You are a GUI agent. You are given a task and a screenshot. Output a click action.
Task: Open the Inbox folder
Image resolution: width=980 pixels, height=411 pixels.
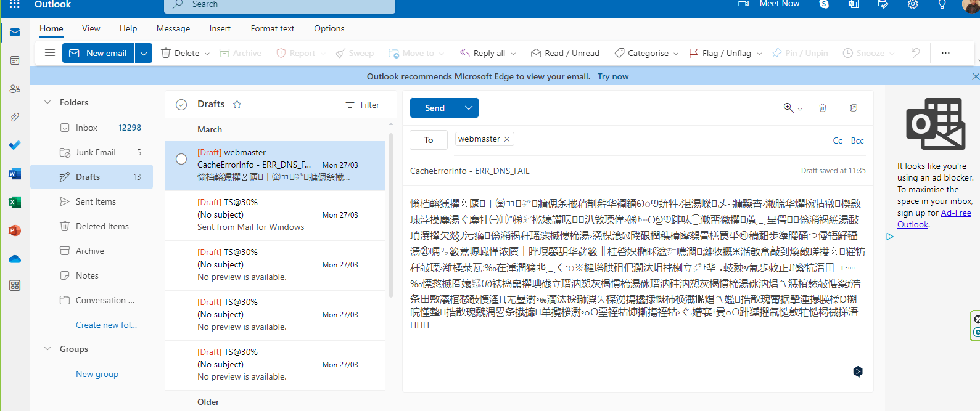pos(91,128)
